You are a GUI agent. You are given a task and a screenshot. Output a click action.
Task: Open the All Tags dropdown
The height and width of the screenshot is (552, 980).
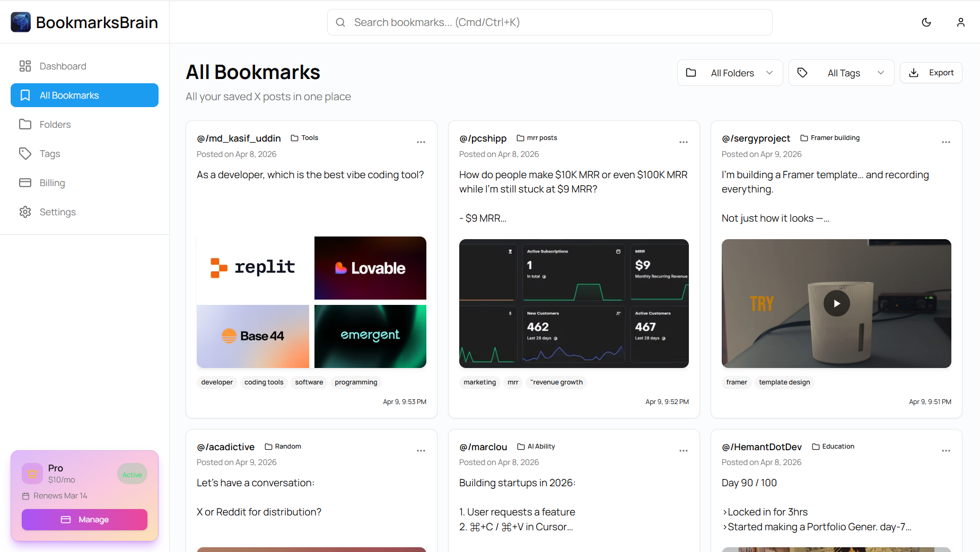841,73
